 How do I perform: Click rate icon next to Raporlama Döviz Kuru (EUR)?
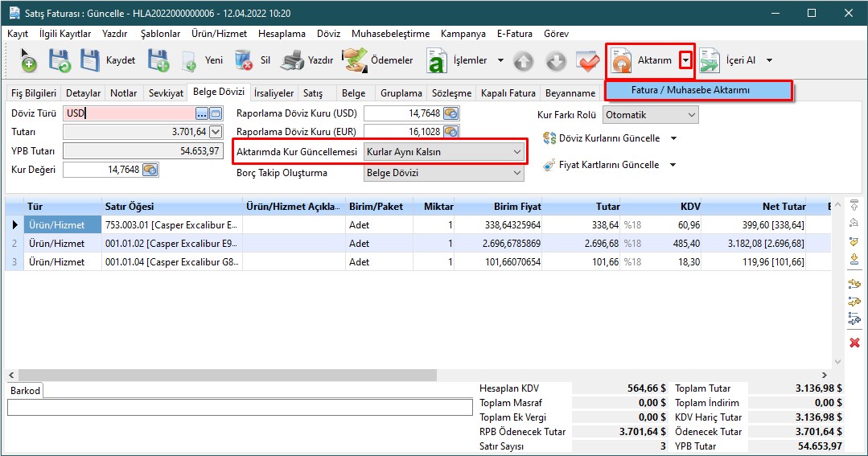pos(451,132)
